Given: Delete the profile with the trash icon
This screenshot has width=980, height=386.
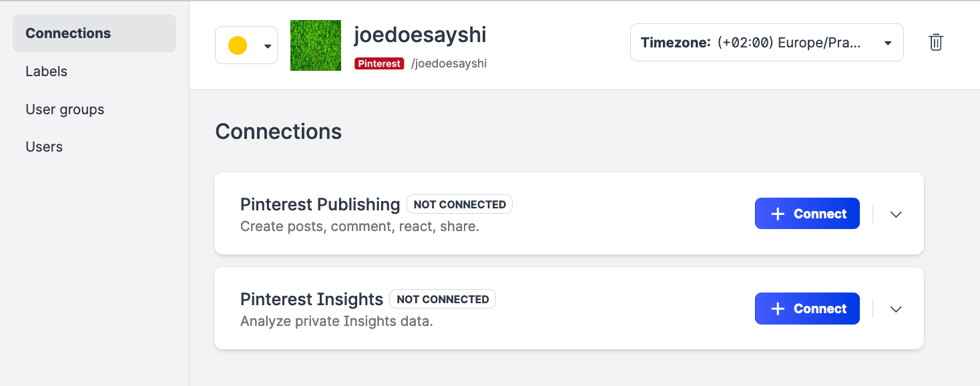Looking at the screenshot, I should pos(936,43).
